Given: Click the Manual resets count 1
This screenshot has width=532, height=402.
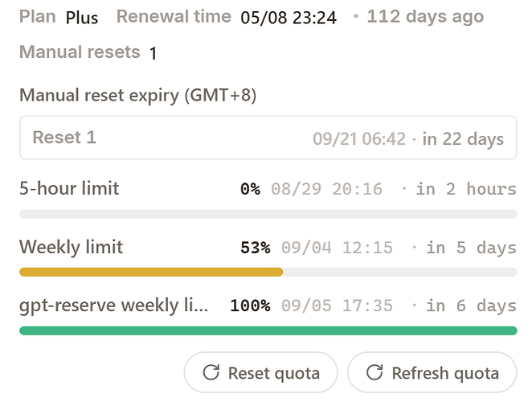Looking at the screenshot, I should tap(153, 53).
